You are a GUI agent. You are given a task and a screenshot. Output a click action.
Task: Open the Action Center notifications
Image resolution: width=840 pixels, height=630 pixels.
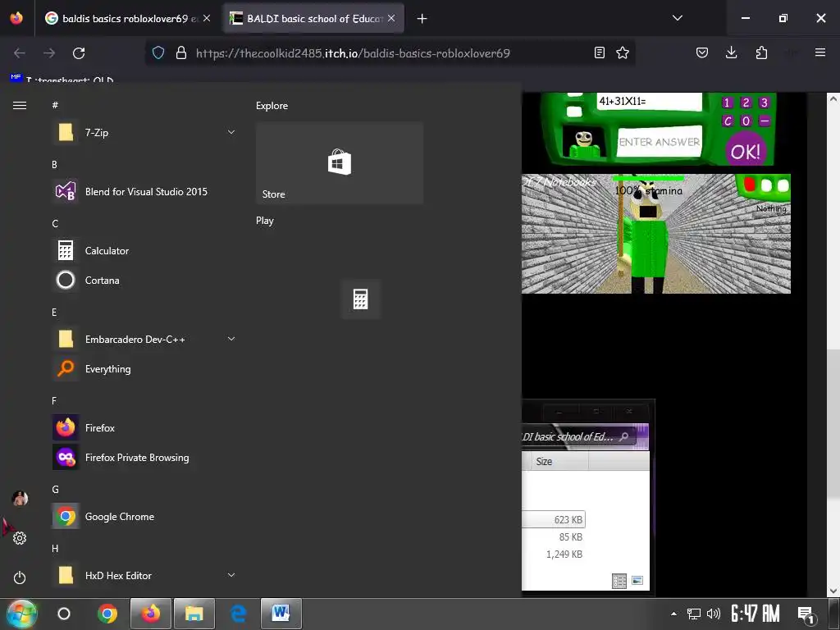[x=806, y=614]
